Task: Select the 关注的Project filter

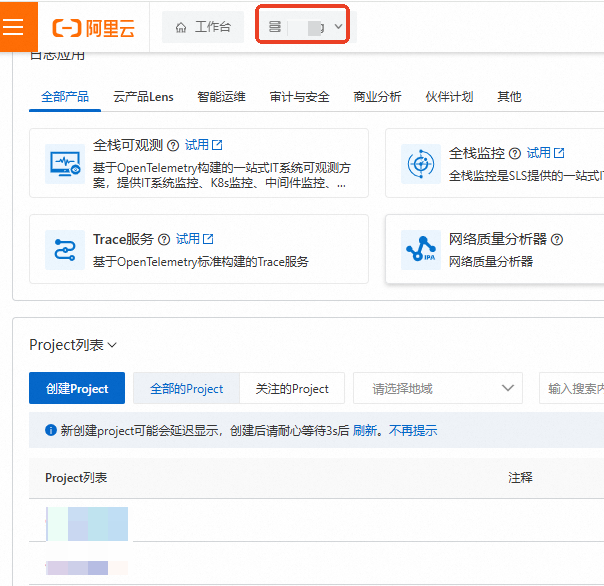Action: (292, 388)
